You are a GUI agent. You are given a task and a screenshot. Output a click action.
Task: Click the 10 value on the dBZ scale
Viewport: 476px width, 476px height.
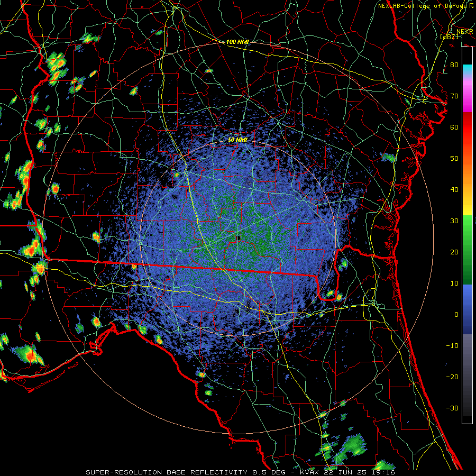point(454,283)
